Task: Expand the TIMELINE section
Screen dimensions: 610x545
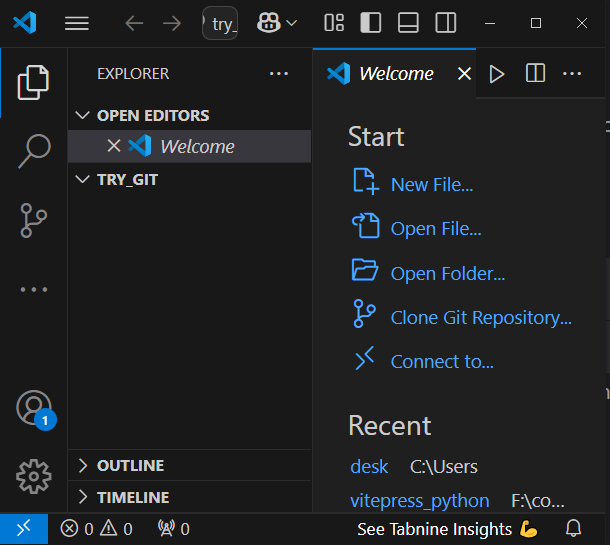Action: 132,497
